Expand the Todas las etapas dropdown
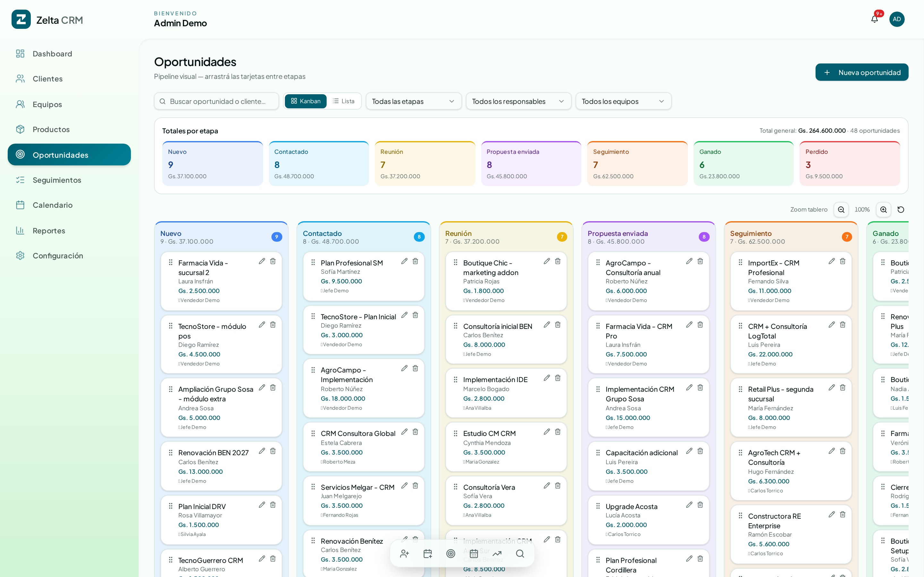 414,101
